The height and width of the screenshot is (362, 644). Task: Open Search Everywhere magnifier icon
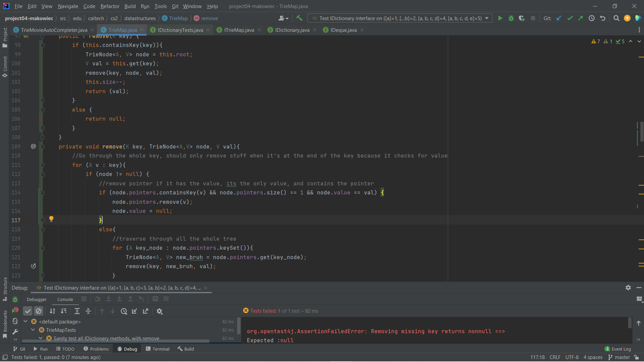pos(616,18)
